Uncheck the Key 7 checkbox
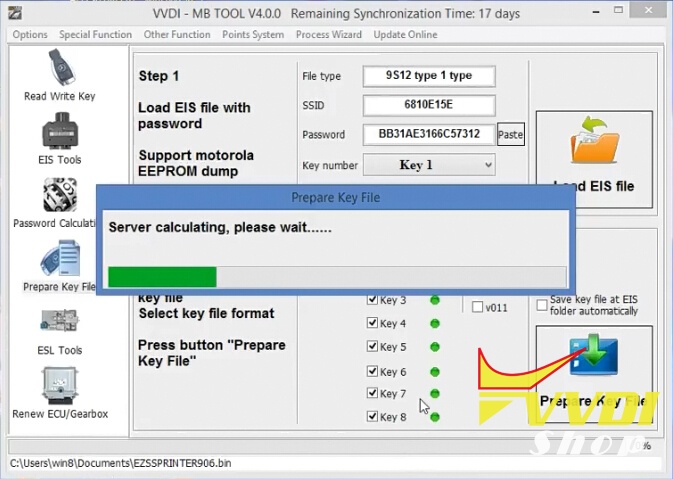Screen dimensions: 673x479 coord(372,392)
